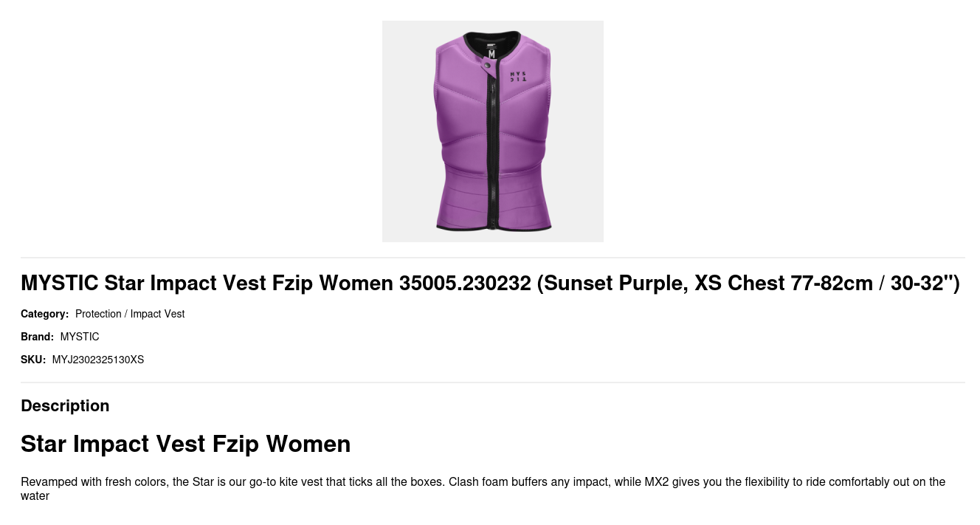The height and width of the screenshot is (525, 980).
Task: Click the MYSTIC brand value
Action: pyautogui.click(x=80, y=337)
